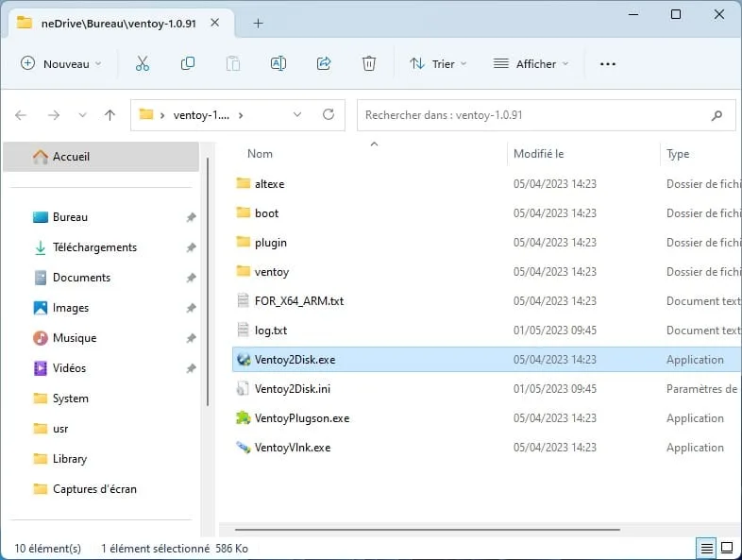Select the Ventoy2Disk.ini file icon
This screenshot has width=742, height=560.
243,389
